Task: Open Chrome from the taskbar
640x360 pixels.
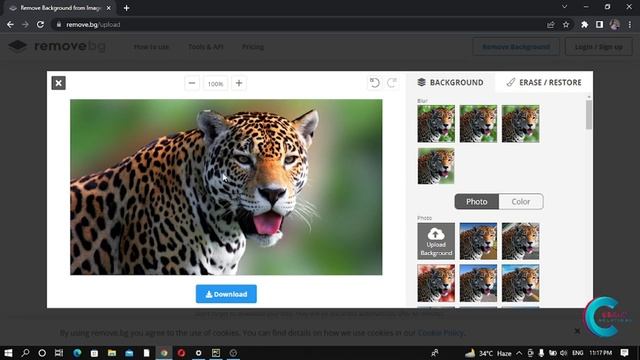Action: tap(164, 353)
